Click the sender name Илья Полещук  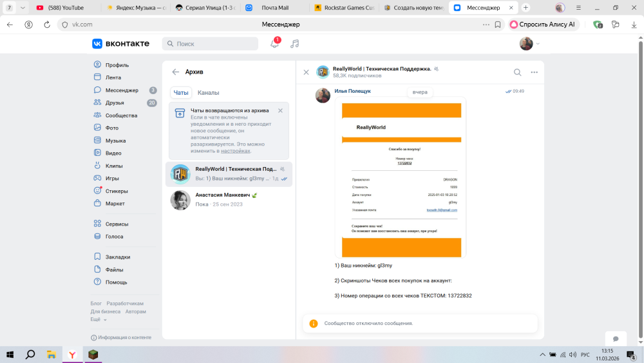(x=352, y=92)
